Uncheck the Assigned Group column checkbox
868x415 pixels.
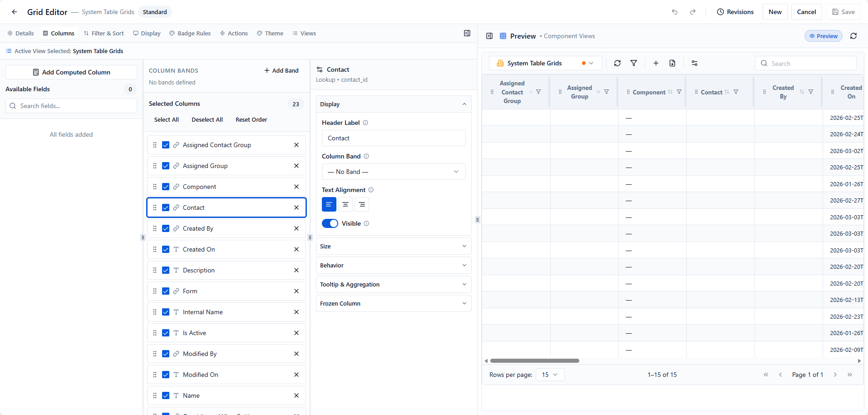coord(166,166)
